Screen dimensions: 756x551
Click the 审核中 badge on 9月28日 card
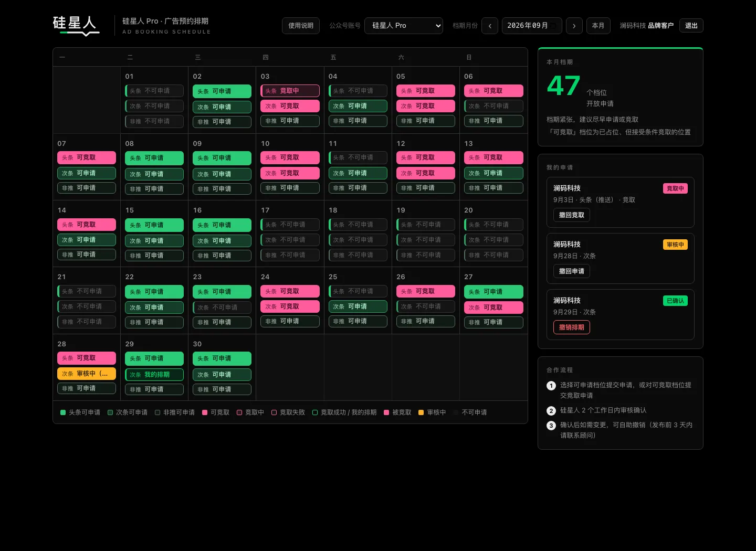pos(675,245)
